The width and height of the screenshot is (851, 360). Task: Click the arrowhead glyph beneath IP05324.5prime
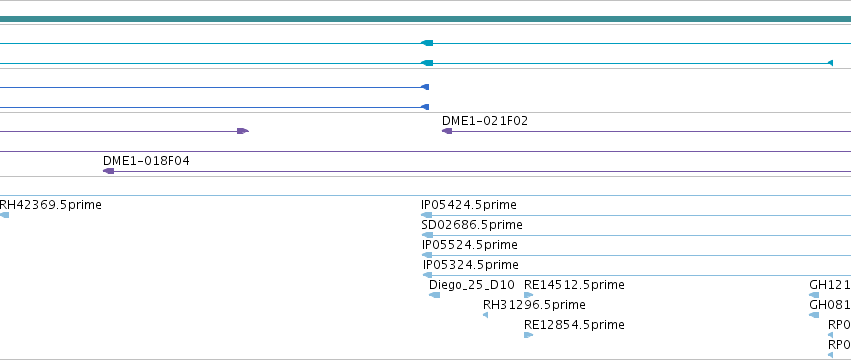428,275
